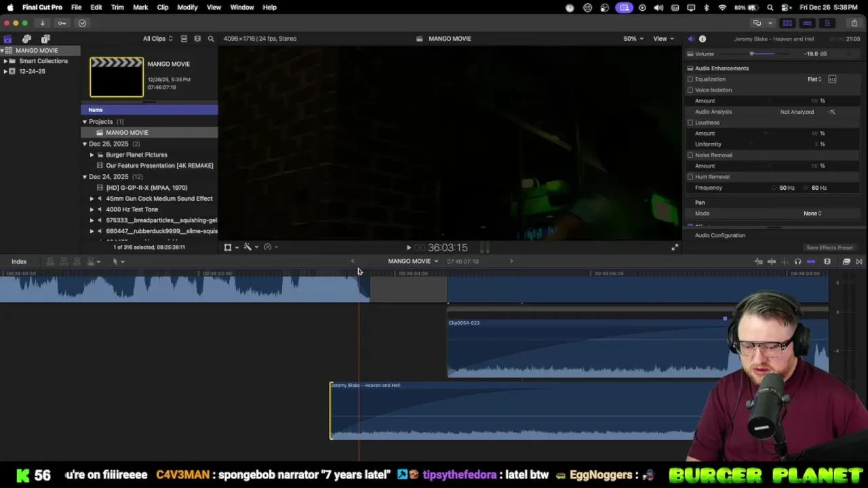Expand the 12-24-25 event
This screenshot has height=488, width=868.
5,71
